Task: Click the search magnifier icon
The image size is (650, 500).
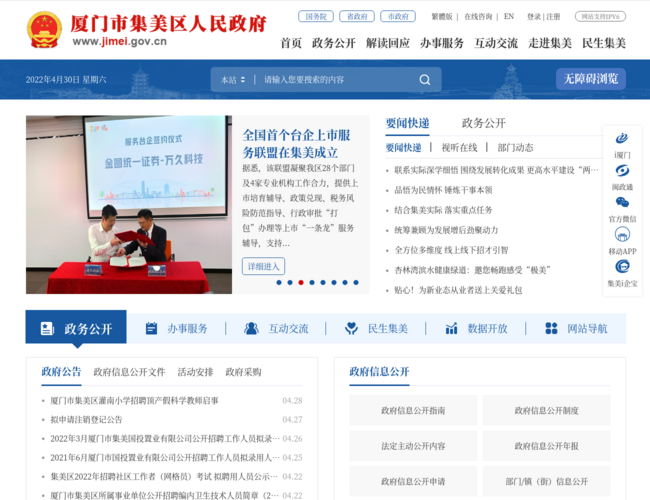Action: (x=425, y=80)
